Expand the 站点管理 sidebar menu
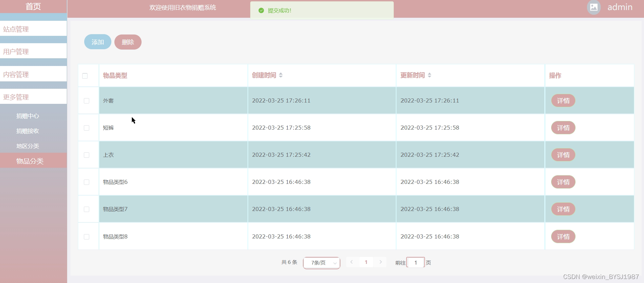This screenshot has width=644, height=283. click(x=33, y=29)
